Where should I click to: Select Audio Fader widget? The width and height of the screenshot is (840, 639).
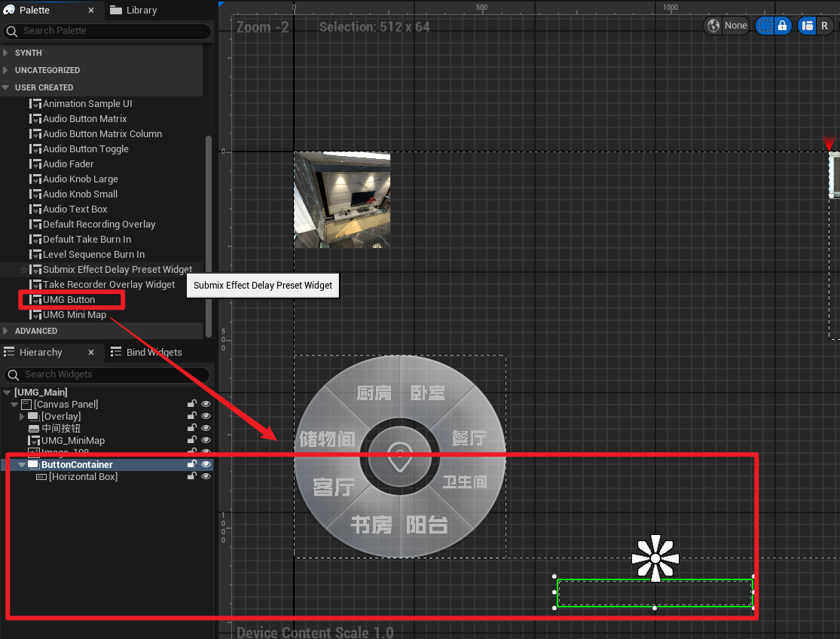point(68,164)
